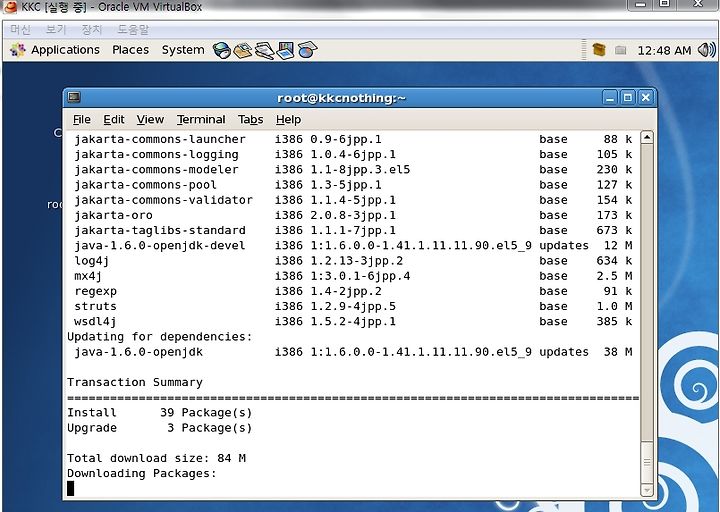Open the VirtualBox 머신 menu

click(21, 29)
